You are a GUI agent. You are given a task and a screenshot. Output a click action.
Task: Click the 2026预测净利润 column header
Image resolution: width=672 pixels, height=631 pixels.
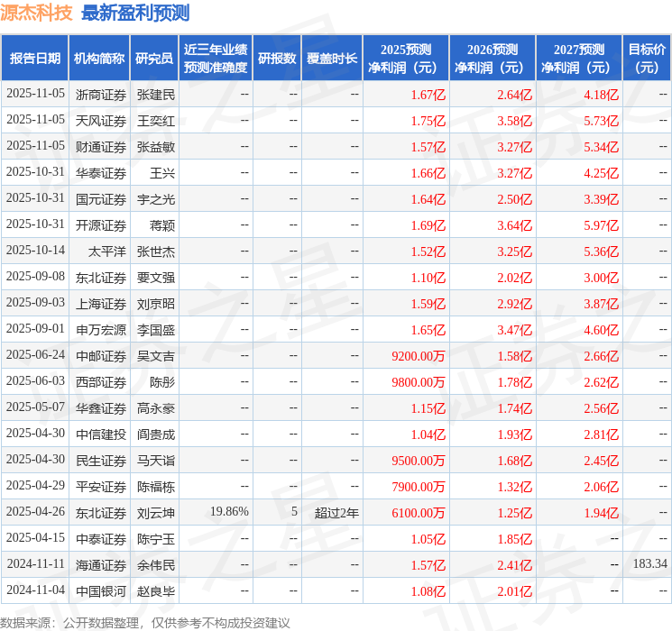[x=492, y=58]
